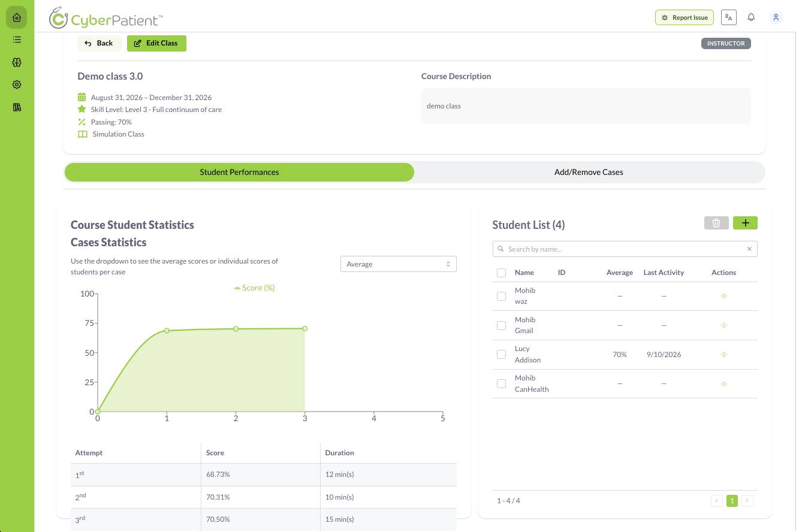Focus the Search by name field
796x532 pixels.
(x=625, y=249)
